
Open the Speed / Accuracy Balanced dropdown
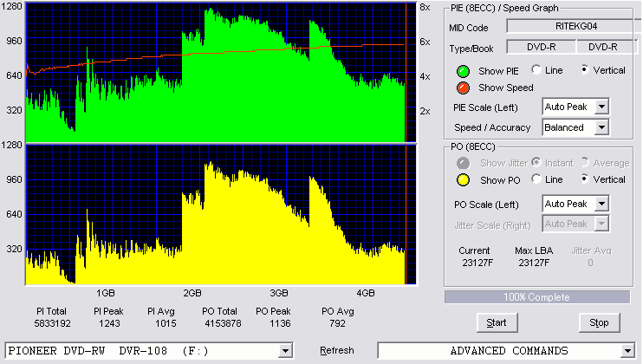click(601, 127)
